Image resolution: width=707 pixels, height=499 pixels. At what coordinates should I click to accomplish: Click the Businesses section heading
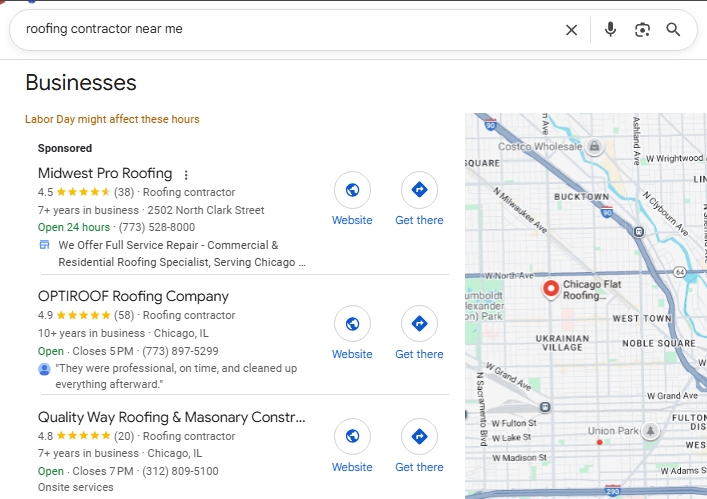(x=81, y=82)
